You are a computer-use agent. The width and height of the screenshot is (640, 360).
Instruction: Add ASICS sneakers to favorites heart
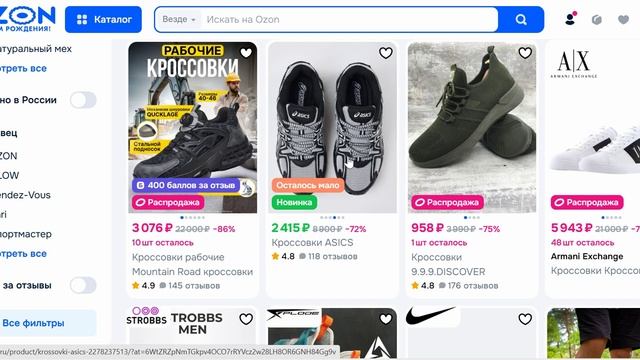click(x=385, y=53)
